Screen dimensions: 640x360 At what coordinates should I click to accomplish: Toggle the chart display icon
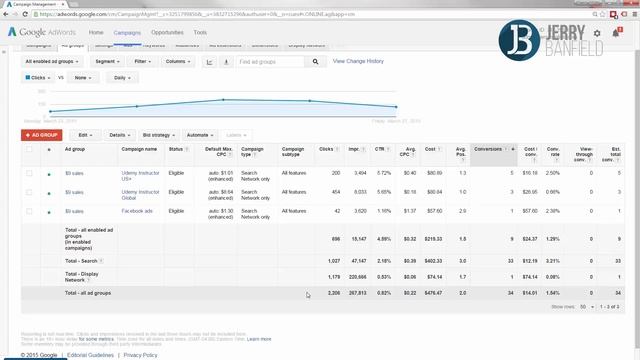pos(209,62)
